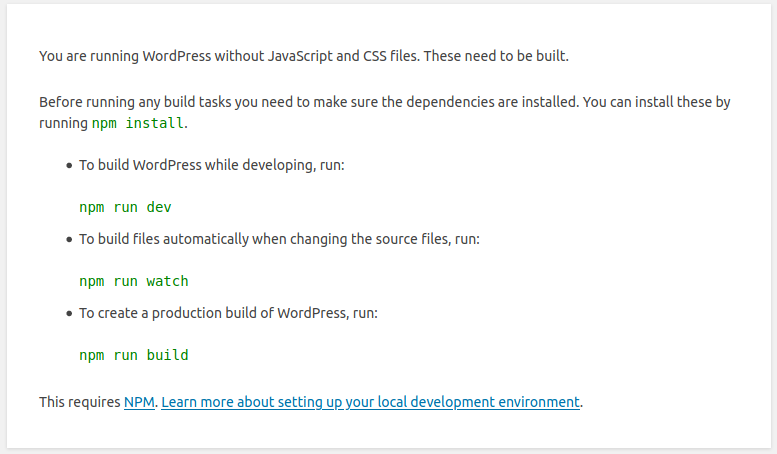Viewport: 777px width, 454px height.
Task: Click the 'This requires' text before NPM
Action: click(x=80, y=402)
